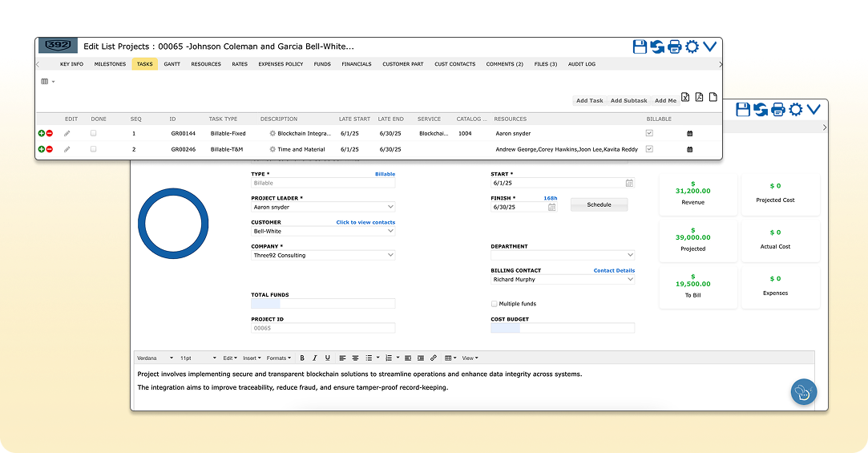Screen dimensions: 868x453
Task: Click Total Funds progress bar
Action: pyautogui.click(x=323, y=304)
